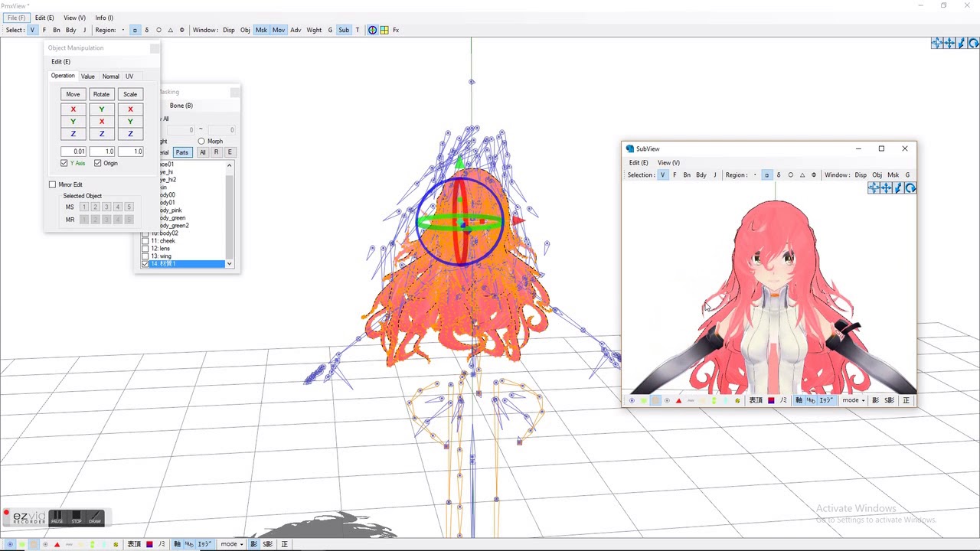Choose point region select in main toolbar

123,30
